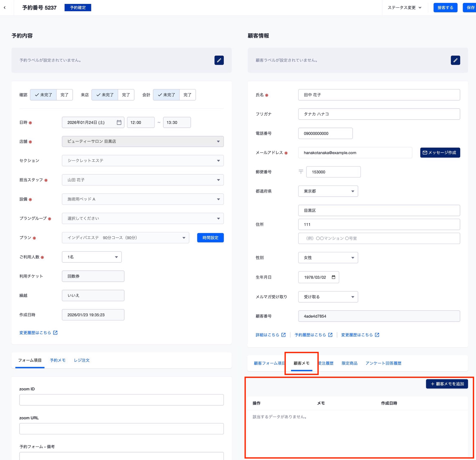476x460 pixels.
Task: Open 都道府県 dropdown 東京都
Action: pyautogui.click(x=328, y=191)
